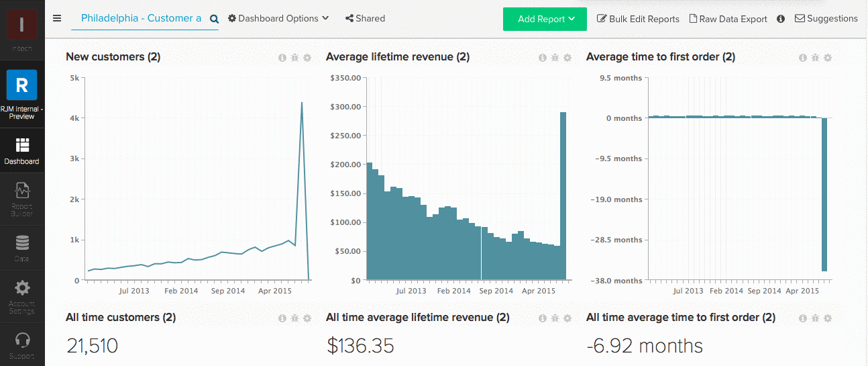
Task: Show info for Average time to first order
Action: [x=802, y=58]
